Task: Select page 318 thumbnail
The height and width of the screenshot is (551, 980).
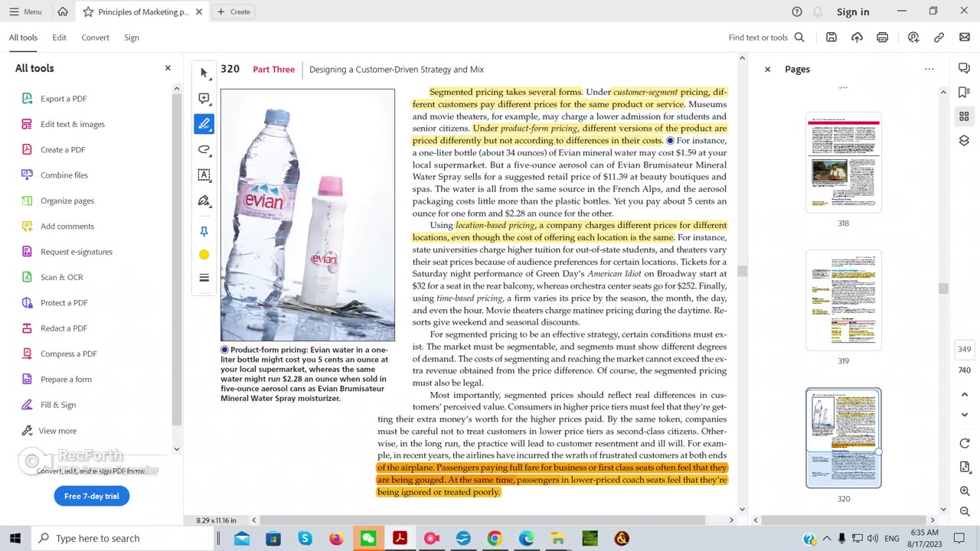Action: tap(843, 162)
